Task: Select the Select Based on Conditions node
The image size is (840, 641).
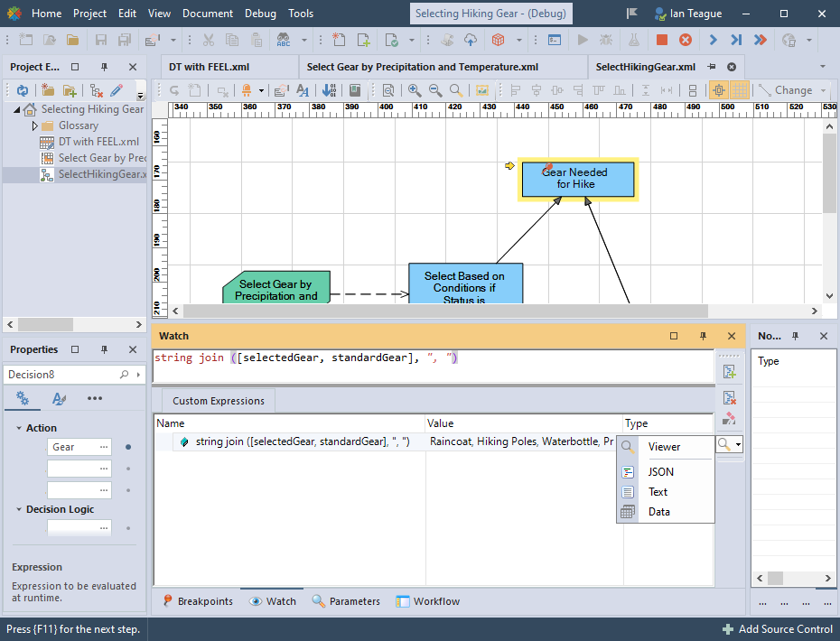Action: (465, 283)
